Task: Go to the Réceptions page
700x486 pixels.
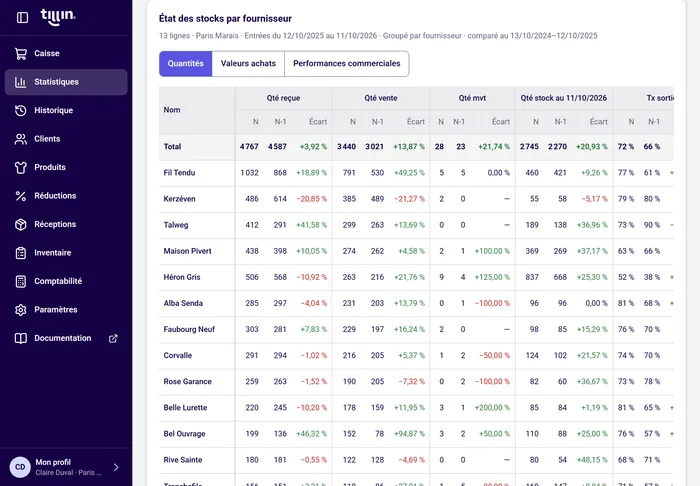Action: (x=66, y=224)
